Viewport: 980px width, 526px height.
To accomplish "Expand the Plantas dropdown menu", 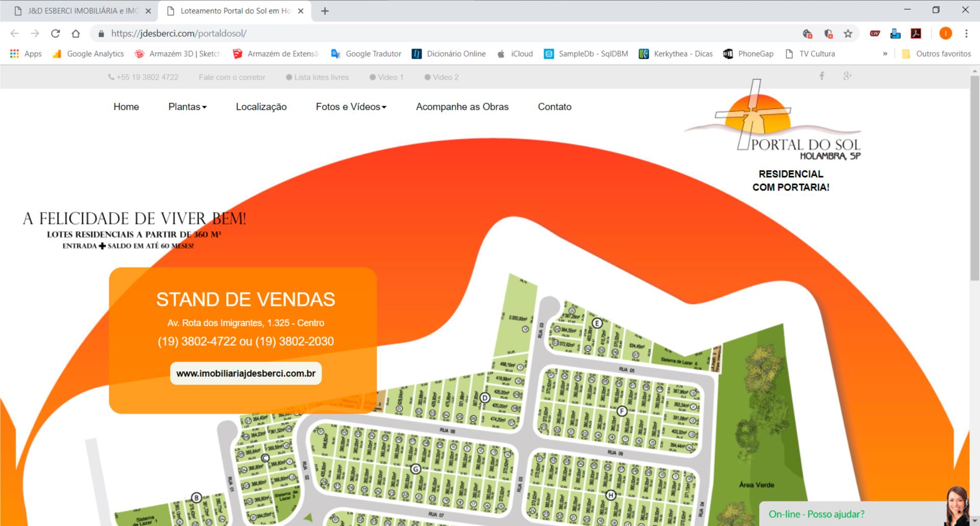I will pyautogui.click(x=187, y=107).
